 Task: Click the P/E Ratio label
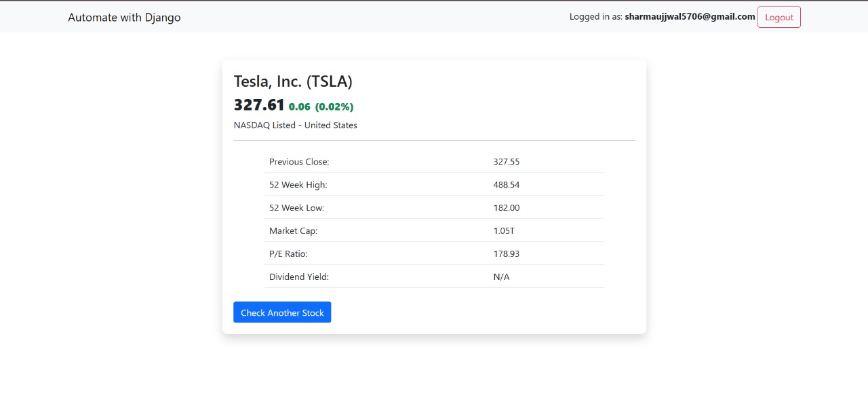click(288, 254)
